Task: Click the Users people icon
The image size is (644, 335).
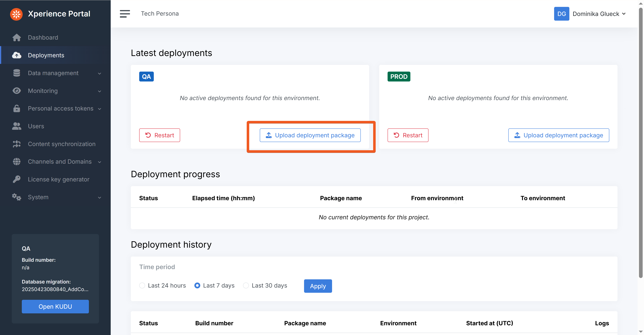Action: [x=17, y=126]
